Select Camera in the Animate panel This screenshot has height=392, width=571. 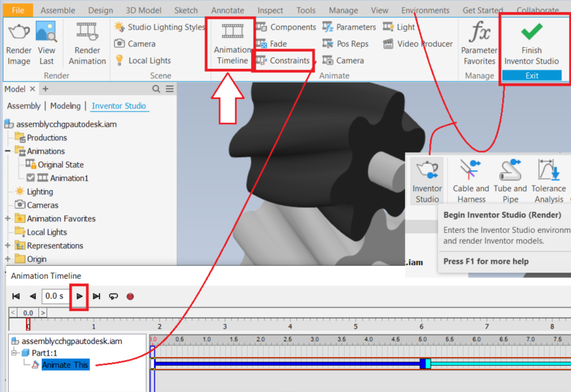point(343,61)
